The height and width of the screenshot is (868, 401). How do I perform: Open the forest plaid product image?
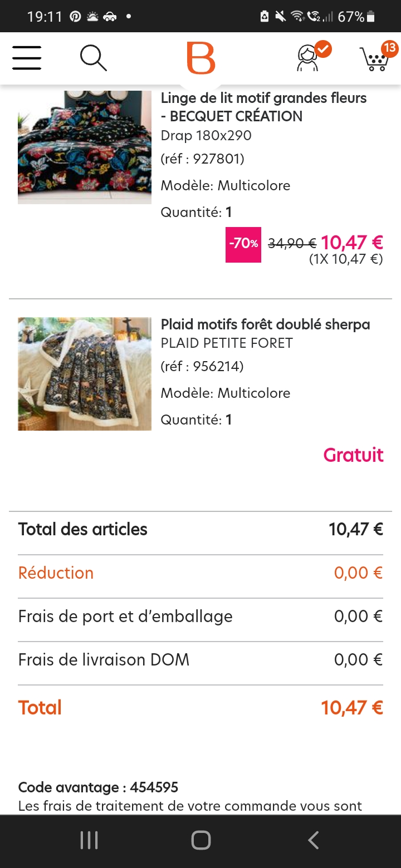(x=85, y=374)
